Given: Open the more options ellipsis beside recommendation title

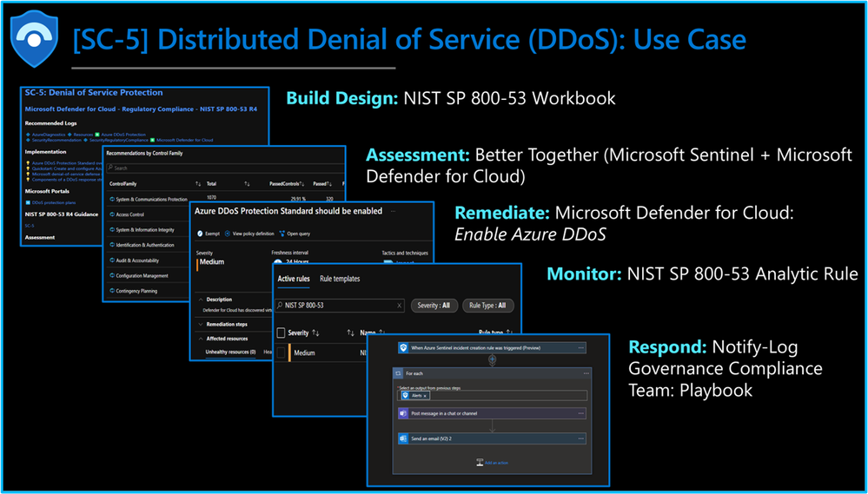Looking at the screenshot, I should [393, 211].
